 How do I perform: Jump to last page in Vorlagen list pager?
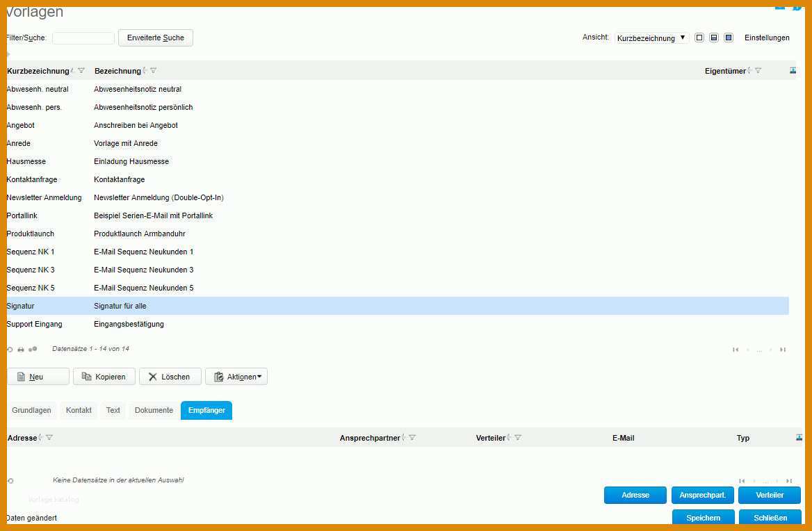pyautogui.click(x=783, y=350)
